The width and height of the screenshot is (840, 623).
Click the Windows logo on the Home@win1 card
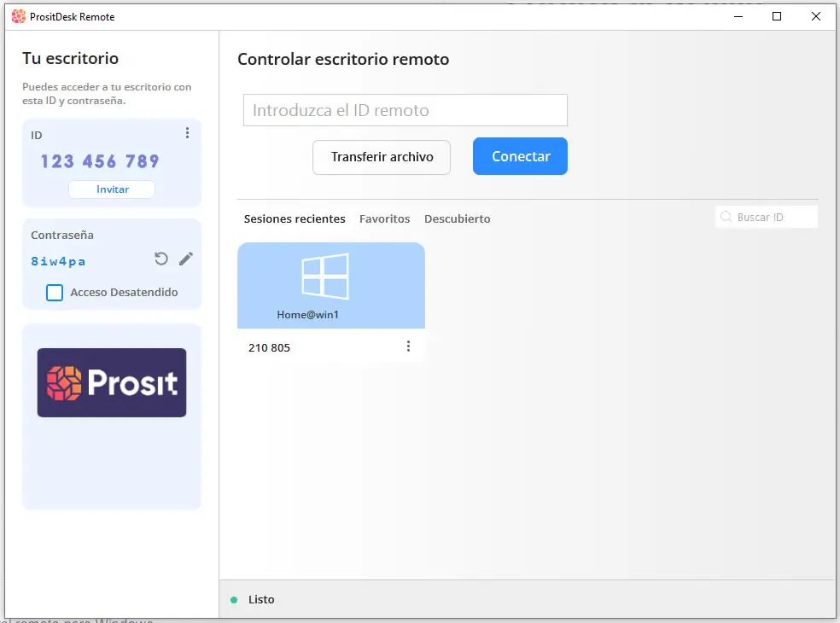[x=324, y=277]
